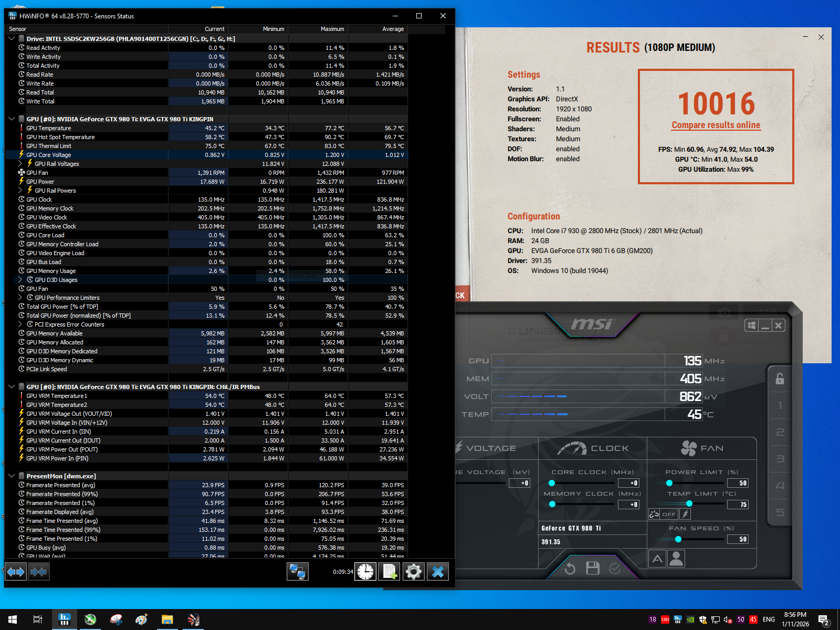The width and height of the screenshot is (840, 630).
Task: Open Task View on taskbar
Action: pos(38,619)
